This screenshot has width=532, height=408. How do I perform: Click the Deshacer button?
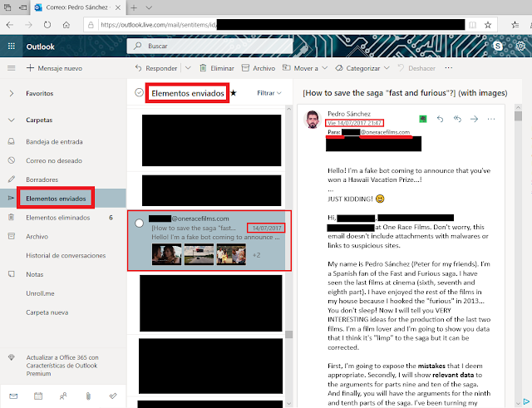point(416,68)
